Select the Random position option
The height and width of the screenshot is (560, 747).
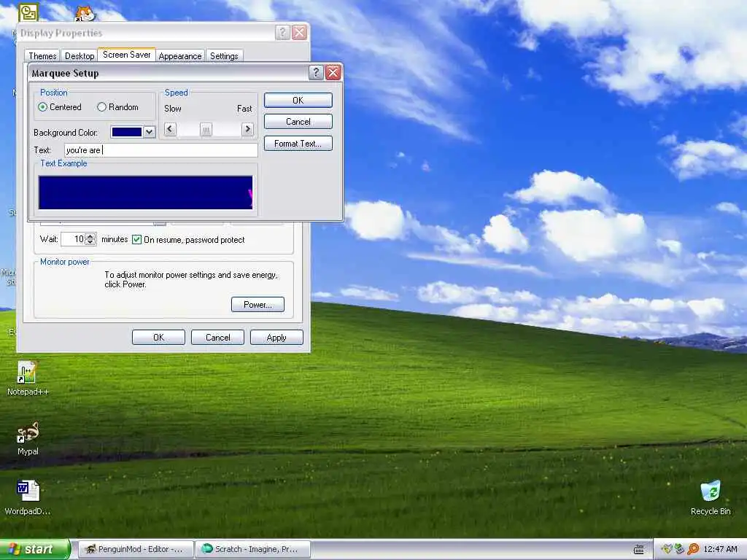pyautogui.click(x=117, y=107)
